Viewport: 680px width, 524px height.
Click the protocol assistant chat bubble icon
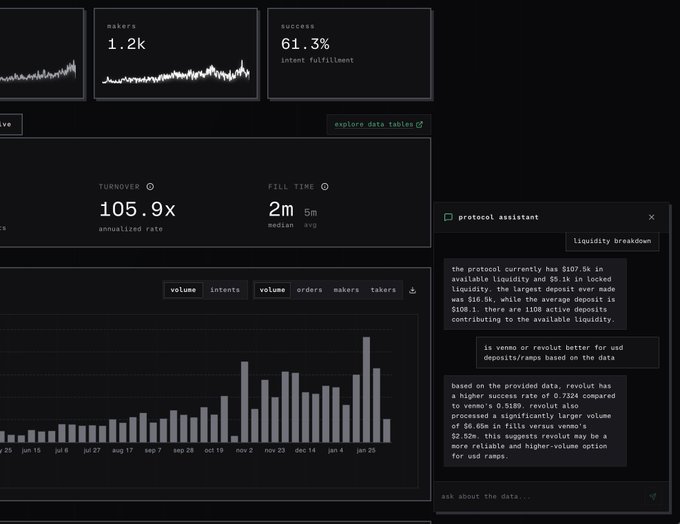coord(448,217)
